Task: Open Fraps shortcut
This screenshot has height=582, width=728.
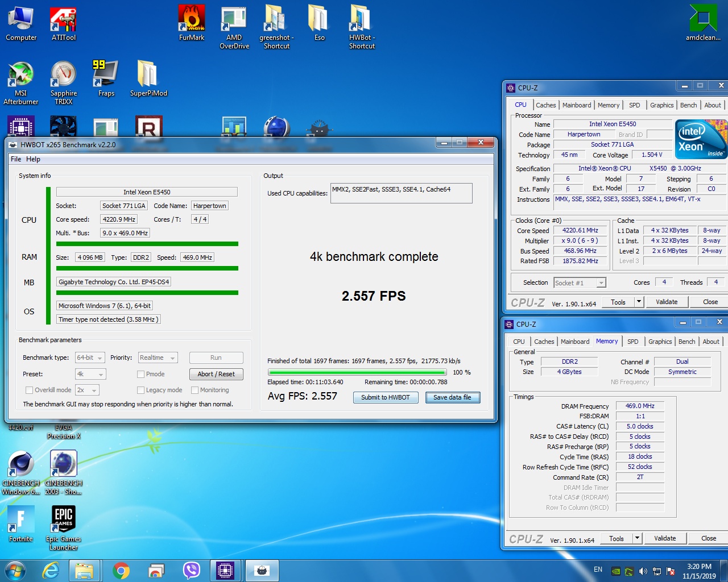Action: point(106,78)
